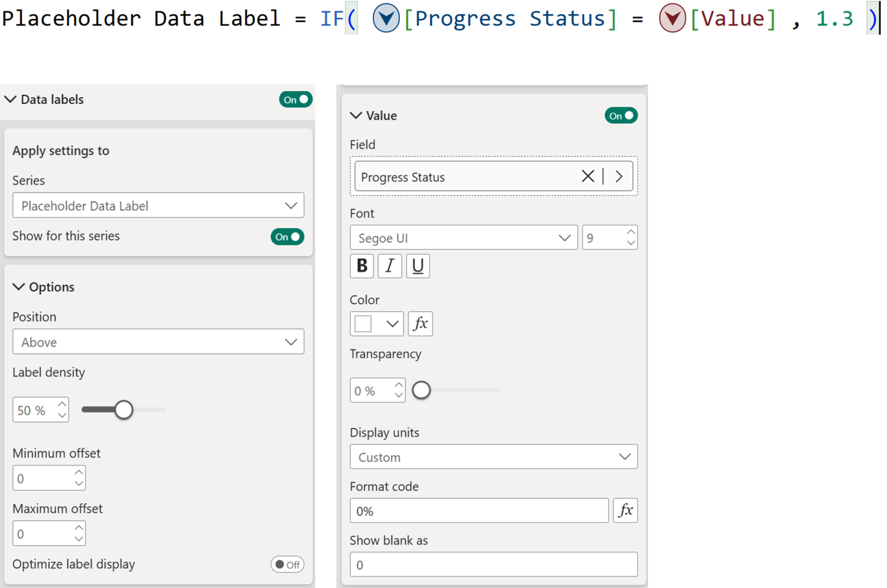Click blue Progress Status measure icon in formula
Screen dimensions: 887x588
pos(386,18)
